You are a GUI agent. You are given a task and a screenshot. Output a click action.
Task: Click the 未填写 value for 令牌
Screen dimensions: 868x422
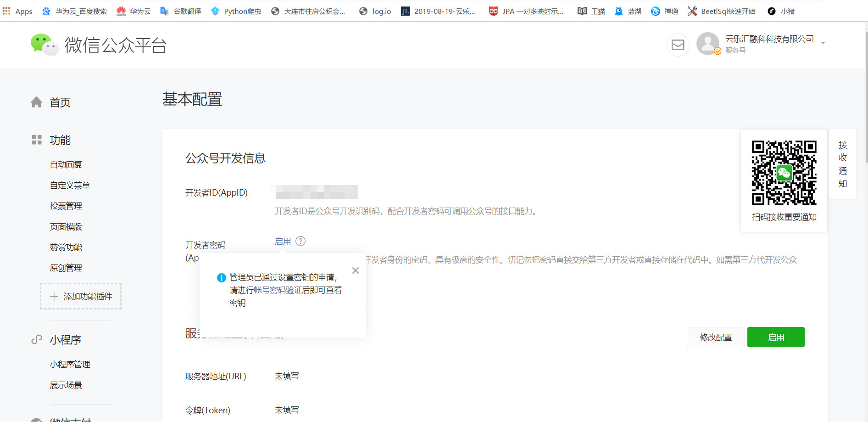click(287, 410)
